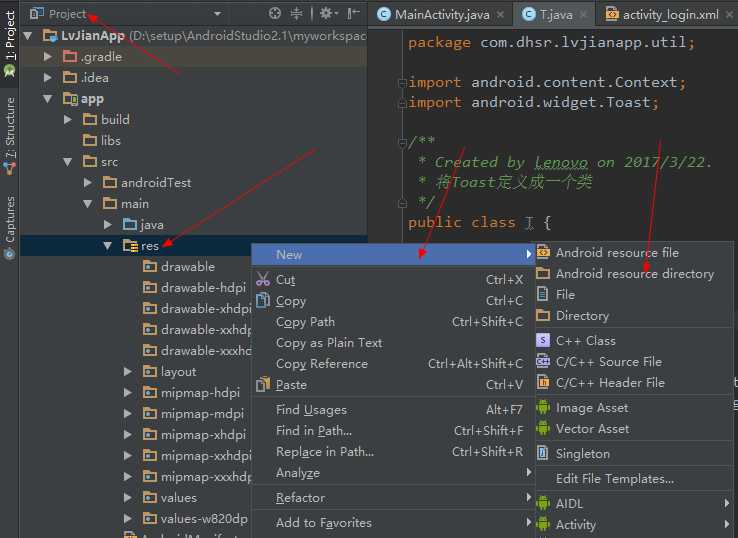Click the Vector Asset android icon
The image size is (738, 538).
tap(543, 428)
